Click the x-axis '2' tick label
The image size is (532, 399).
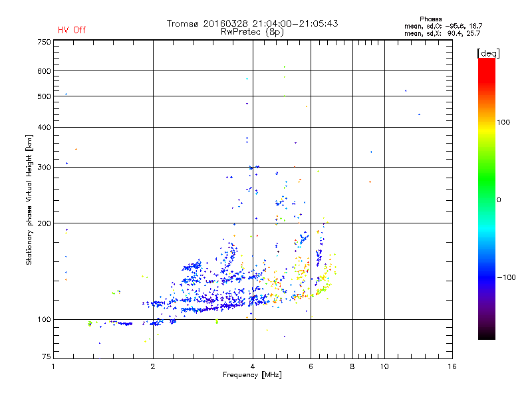pyautogui.click(x=153, y=366)
